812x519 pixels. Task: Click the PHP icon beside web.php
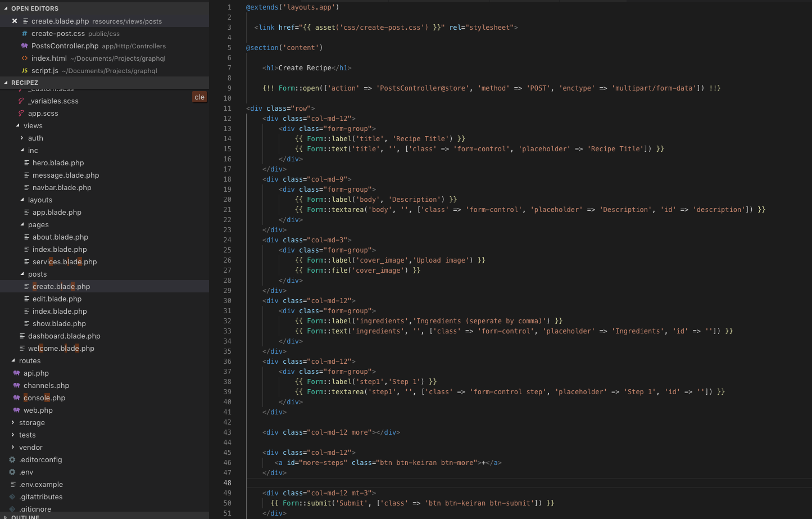coord(17,410)
